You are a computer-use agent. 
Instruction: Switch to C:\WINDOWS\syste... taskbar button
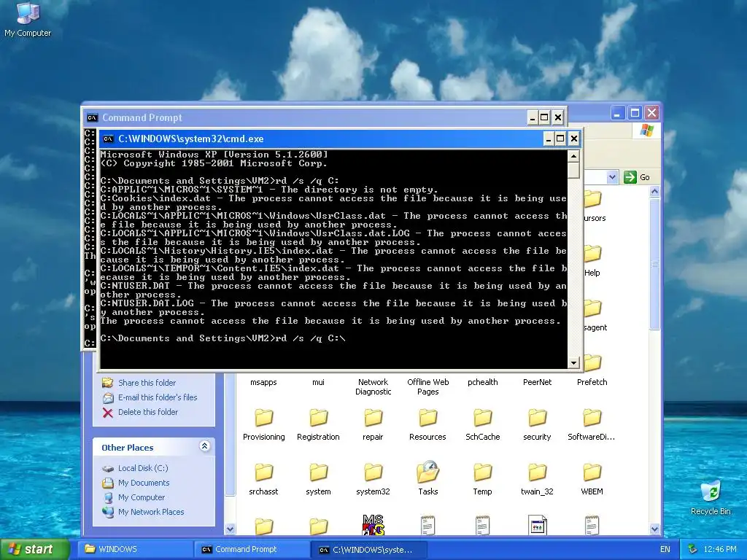point(368,550)
